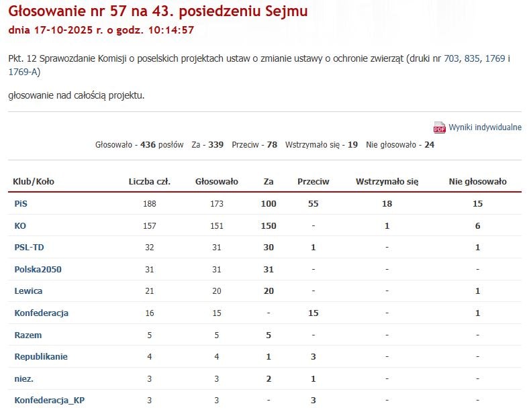Select the PiS club link
The height and width of the screenshot is (420, 527).
click(x=21, y=204)
